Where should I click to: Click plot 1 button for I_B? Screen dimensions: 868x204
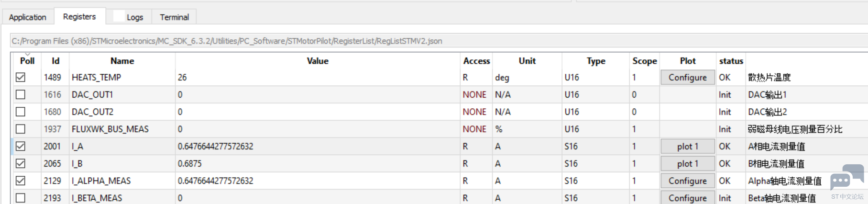pyautogui.click(x=688, y=163)
